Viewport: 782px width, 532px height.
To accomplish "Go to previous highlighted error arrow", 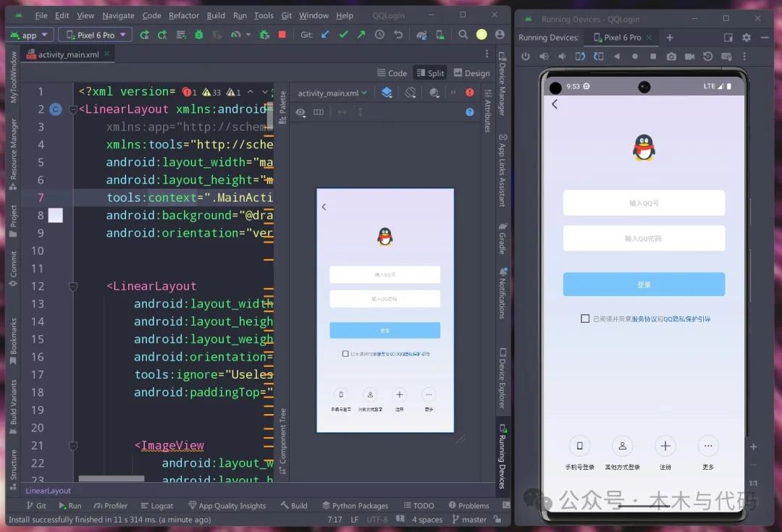I will 251,92.
